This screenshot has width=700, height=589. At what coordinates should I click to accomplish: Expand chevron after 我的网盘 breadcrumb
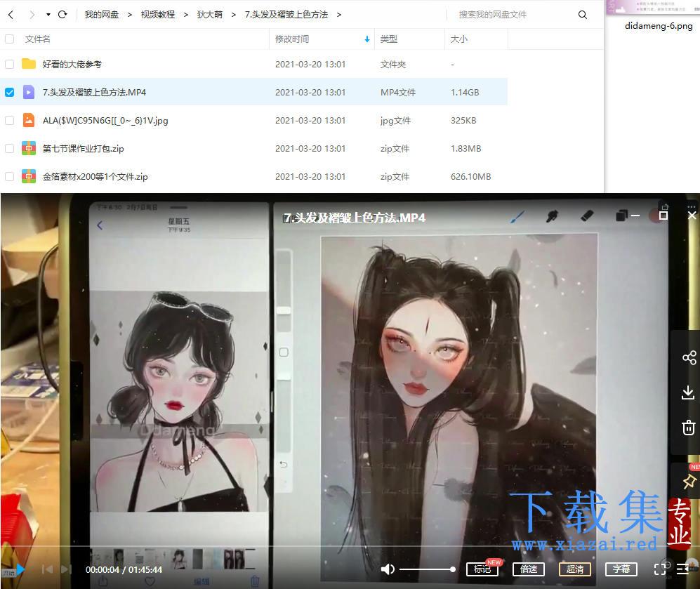pos(130,15)
